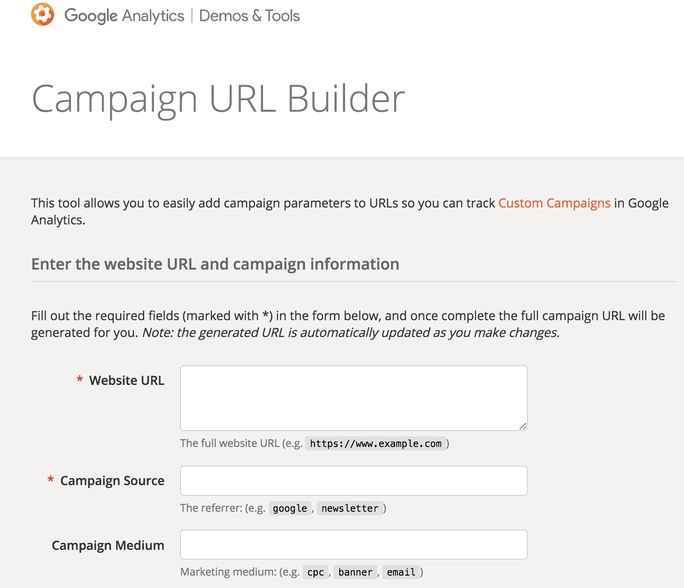
Task: Click the banner example code snippet
Action: coord(356,572)
